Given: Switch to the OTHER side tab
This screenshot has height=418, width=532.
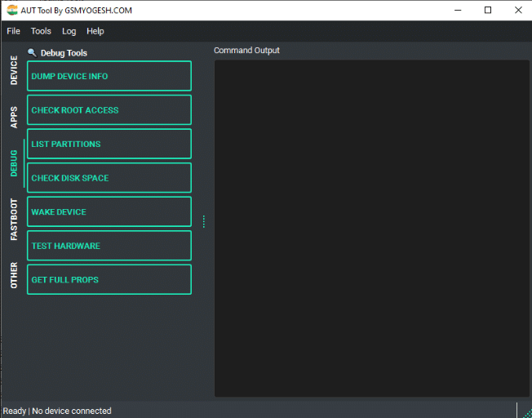Looking at the screenshot, I should (x=14, y=275).
